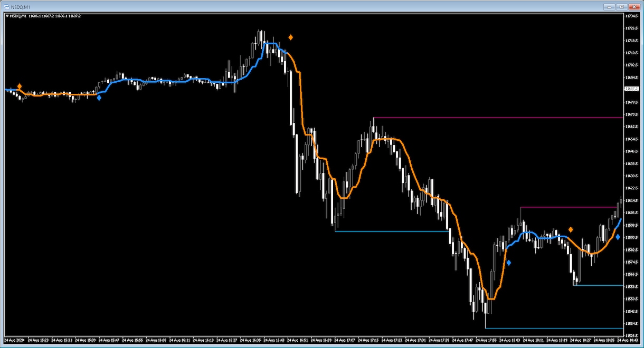The width and height of the screenshot is (644, 348).
Task: Select the blue horizontal line near 11594
Action: 392,231
